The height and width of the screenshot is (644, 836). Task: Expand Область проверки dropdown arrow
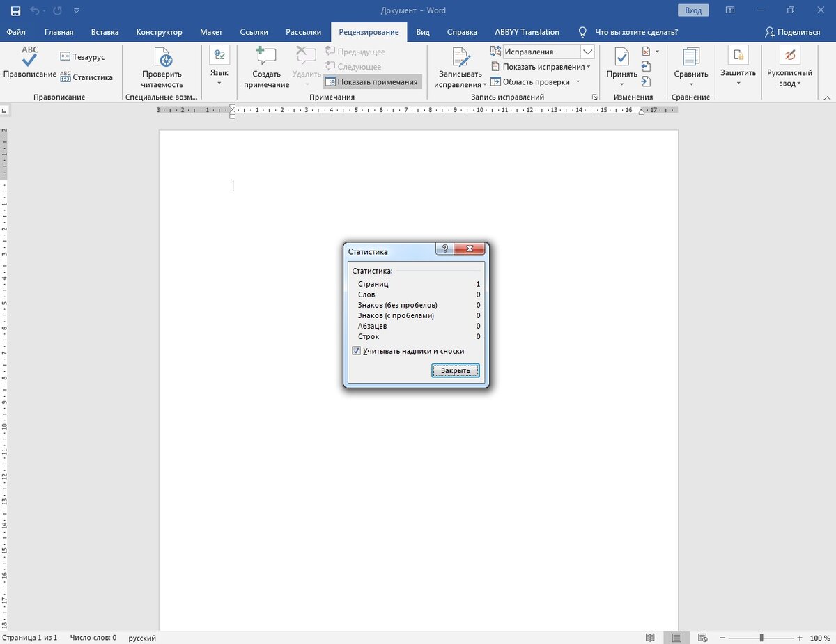click(x=578, y=82)
